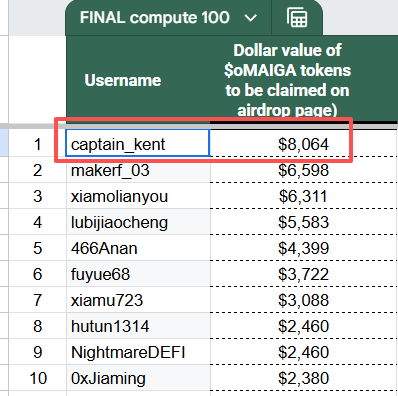Select the lubijiaocheng username cell
Screen dimensions: 398x396
138,221
